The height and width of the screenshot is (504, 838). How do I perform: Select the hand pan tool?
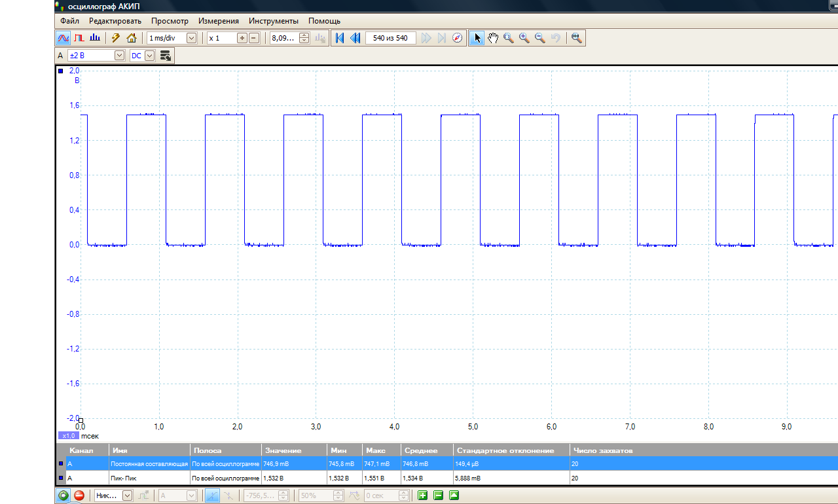tap(493, 38)
